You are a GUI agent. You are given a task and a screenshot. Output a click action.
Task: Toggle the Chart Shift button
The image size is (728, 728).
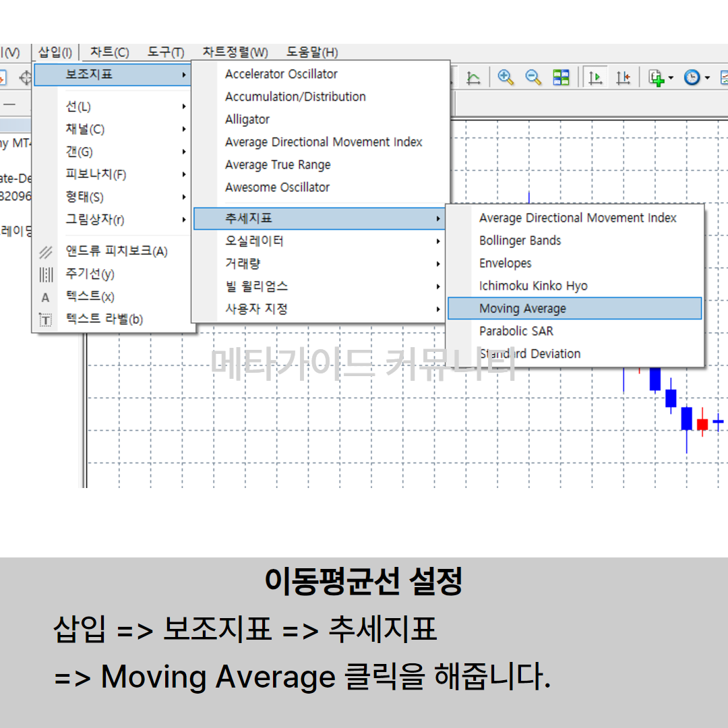[623, 78]
